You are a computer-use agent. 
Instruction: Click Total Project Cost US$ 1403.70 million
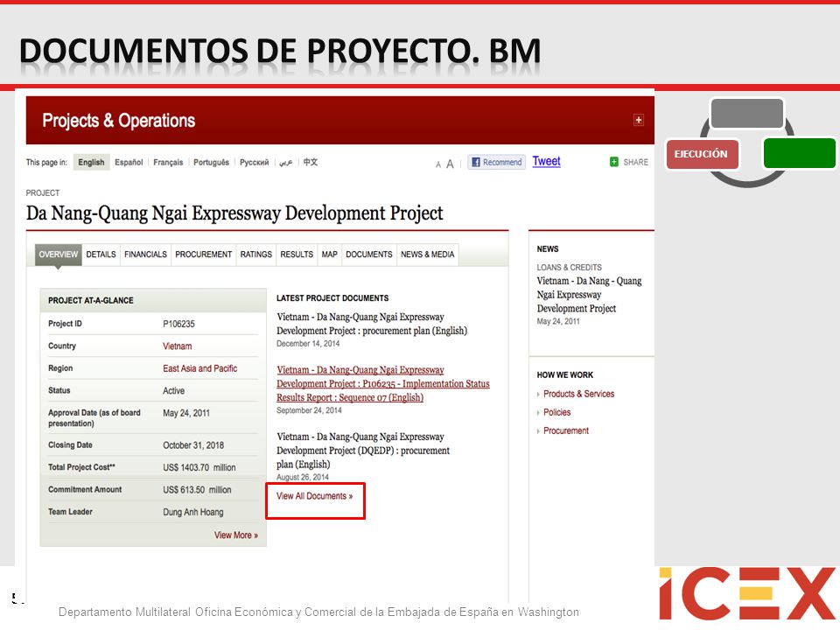[x=199, y=467]
